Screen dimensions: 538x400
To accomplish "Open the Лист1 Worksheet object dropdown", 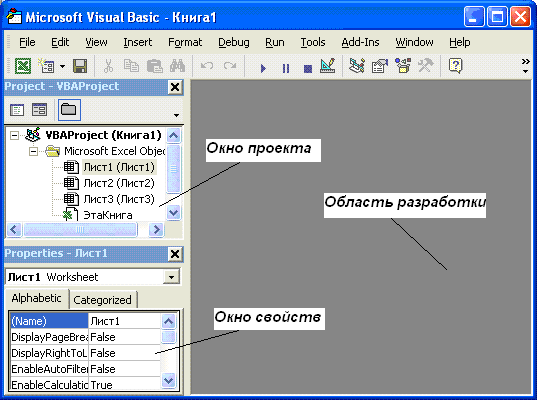I will (x=171, y=277).
